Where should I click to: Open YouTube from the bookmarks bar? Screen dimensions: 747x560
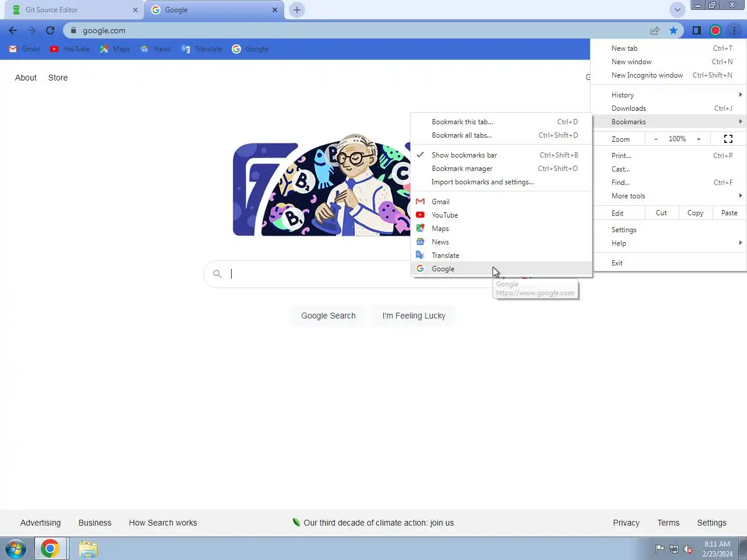point(70,49)
